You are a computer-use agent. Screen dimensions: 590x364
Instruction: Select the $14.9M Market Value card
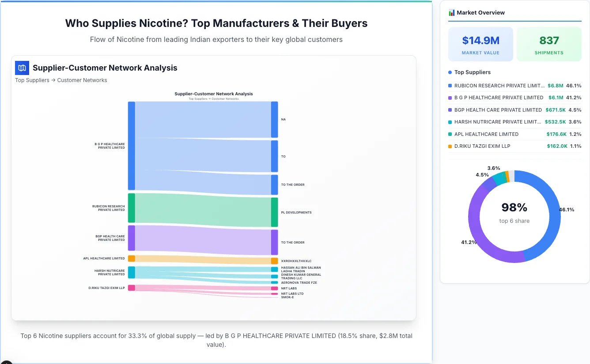pos(480,44)
